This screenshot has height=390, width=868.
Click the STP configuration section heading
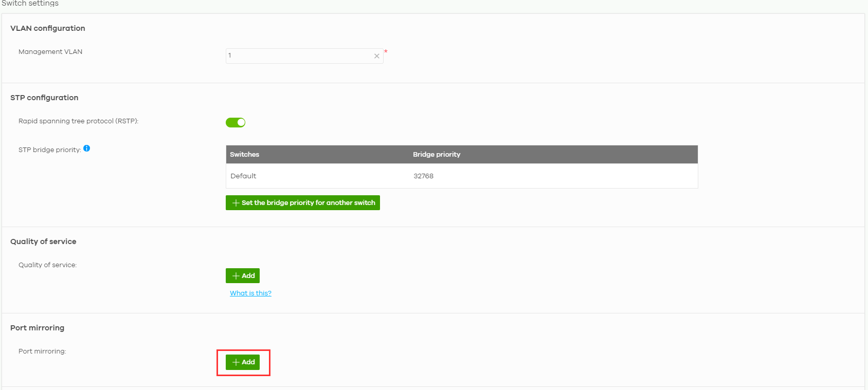click(44, 98)
